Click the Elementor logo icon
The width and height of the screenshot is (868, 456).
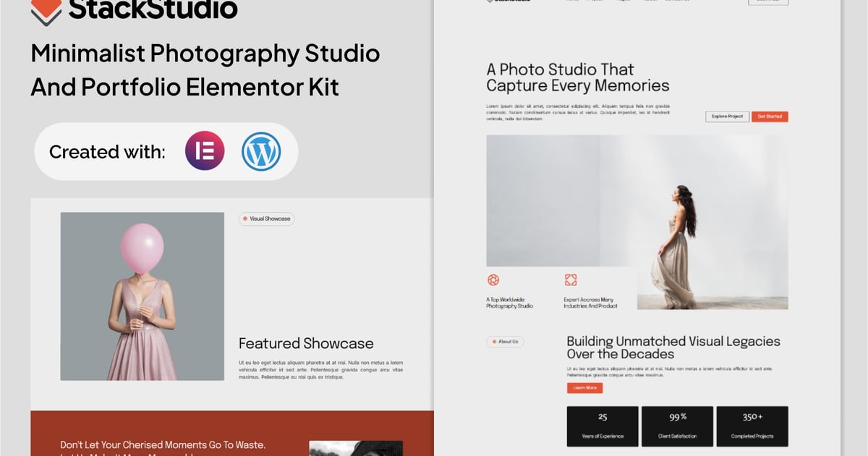pyautogui.click(x=205, y=151)
